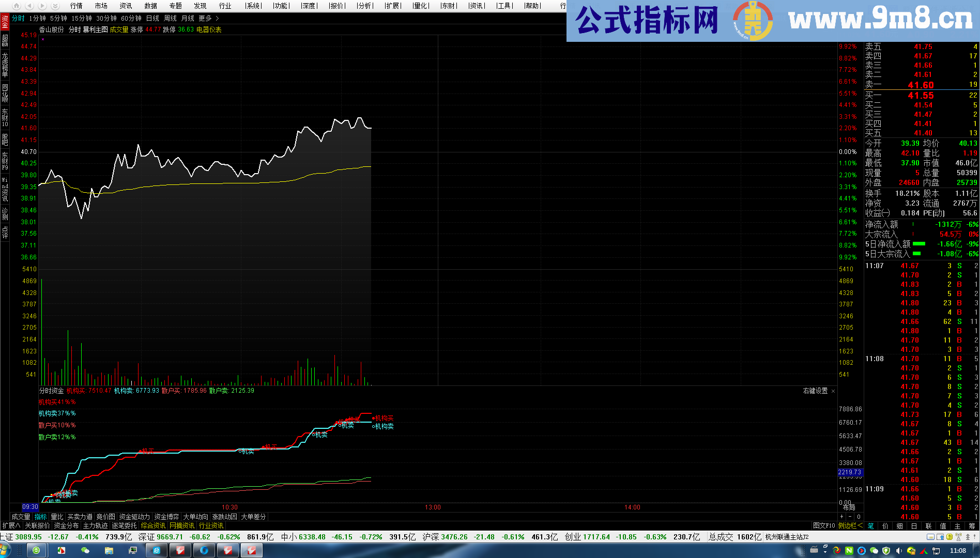Click the forward arrow navigation icon
The width and height of the screenshot is (980, 558).
tap(42, 6)
